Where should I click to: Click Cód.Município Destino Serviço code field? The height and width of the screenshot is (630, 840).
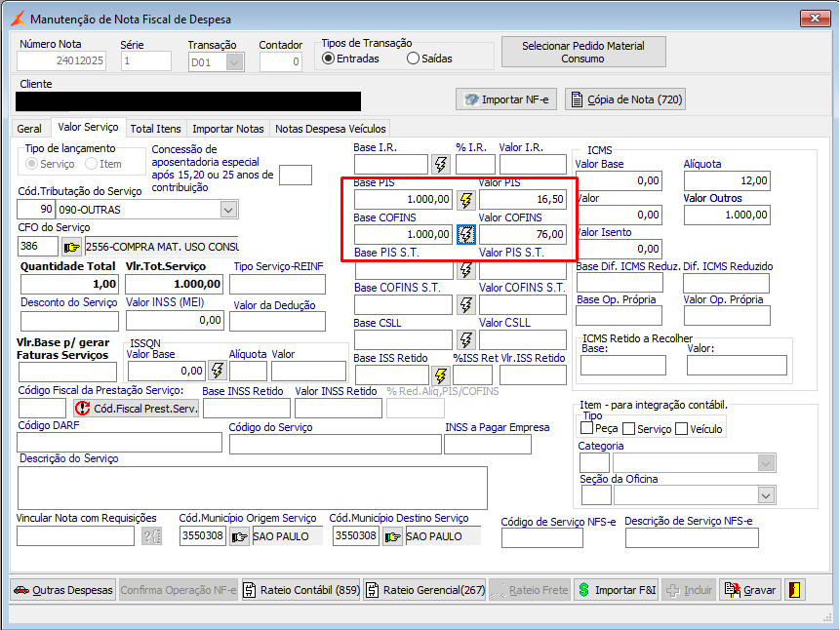point(356,536)
